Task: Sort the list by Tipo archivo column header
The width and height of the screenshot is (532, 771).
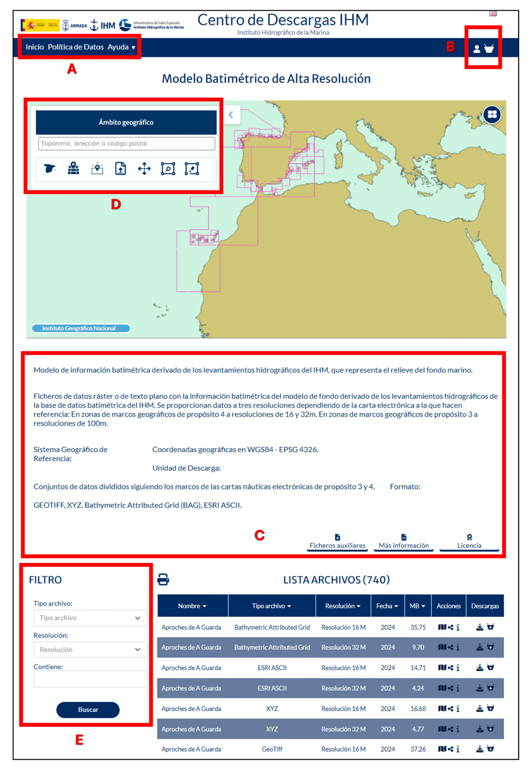Action: click(x=271, y=606)
